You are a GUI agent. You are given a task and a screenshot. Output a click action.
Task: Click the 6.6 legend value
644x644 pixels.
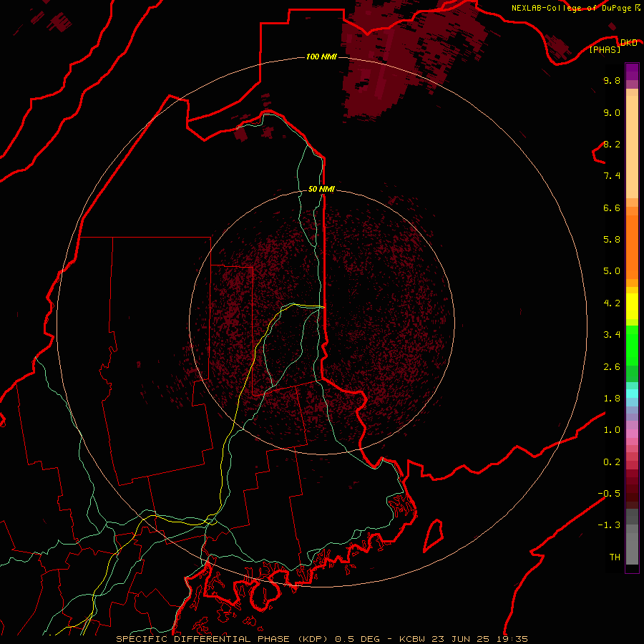pos(612,208)
